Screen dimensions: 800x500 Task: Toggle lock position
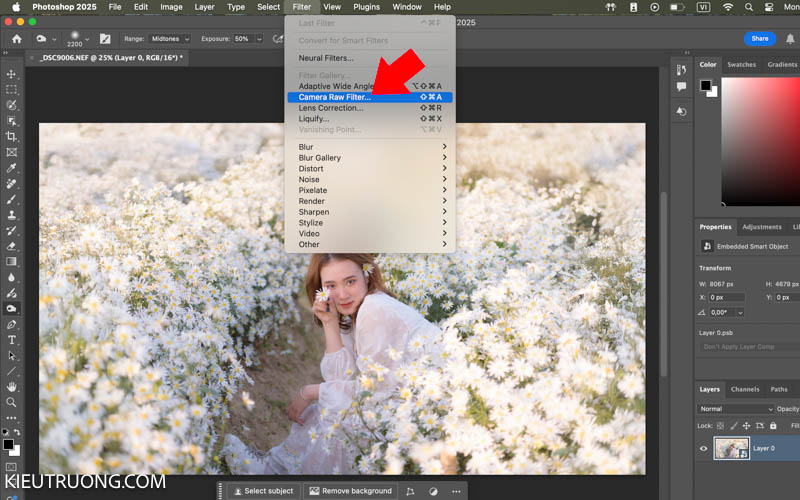(x=746, y=426)
